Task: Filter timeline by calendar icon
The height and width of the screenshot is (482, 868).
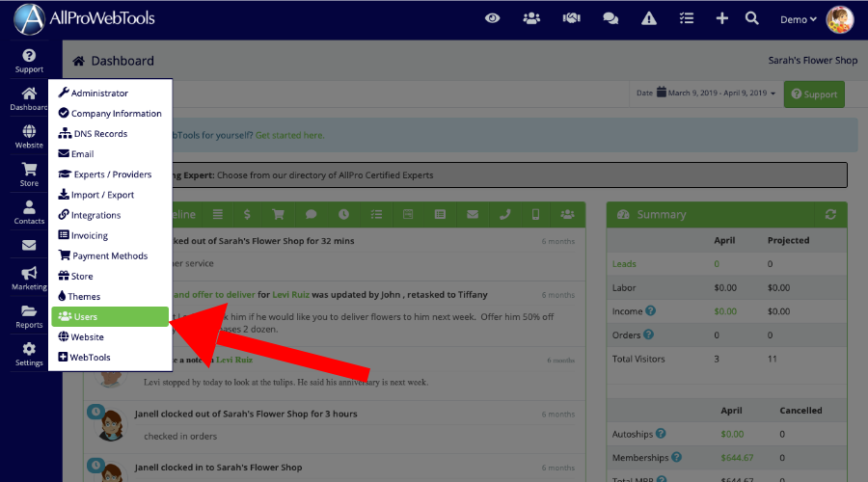Action: coord(408,215)
